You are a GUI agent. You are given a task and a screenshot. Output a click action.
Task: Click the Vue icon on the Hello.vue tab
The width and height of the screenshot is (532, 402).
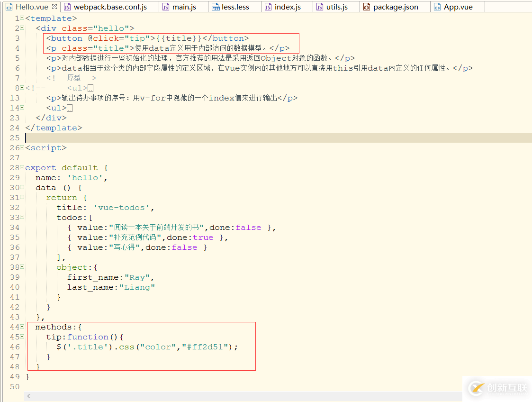tap(9, 7)
